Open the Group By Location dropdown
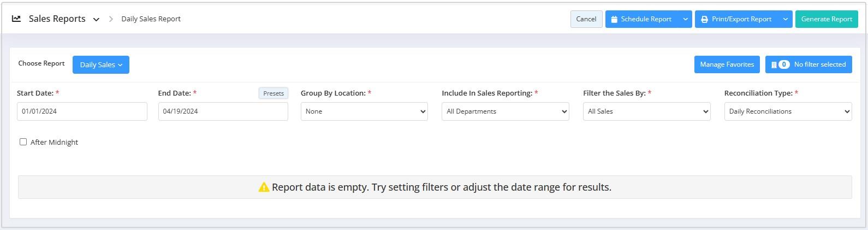868x230 pixels. pos(364,111)
